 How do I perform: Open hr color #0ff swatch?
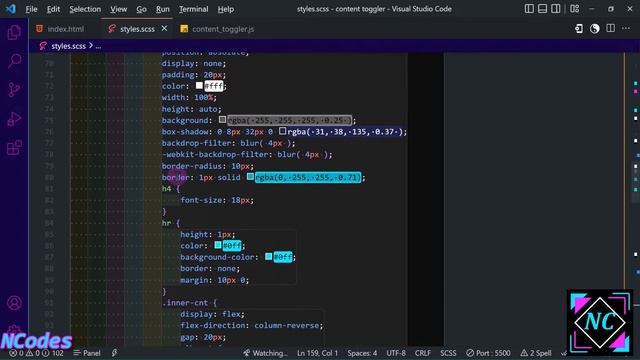point(218,245)
